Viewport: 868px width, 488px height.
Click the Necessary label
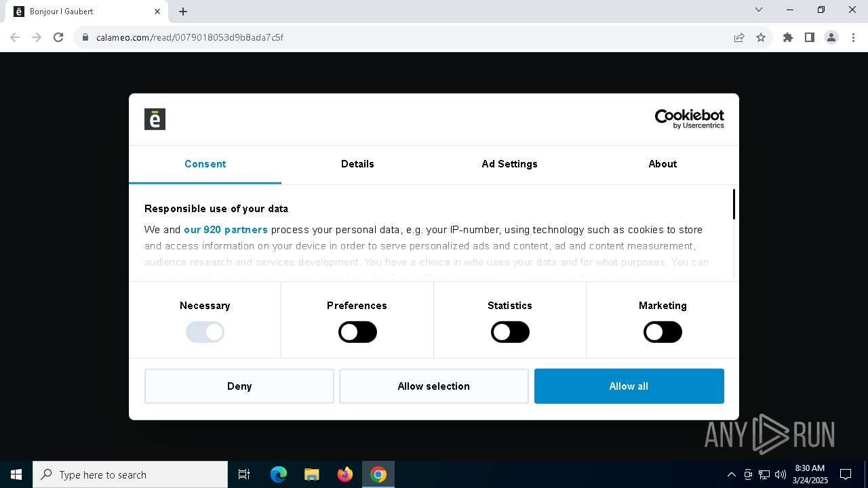pyautogui.click(x=205, y=306)
